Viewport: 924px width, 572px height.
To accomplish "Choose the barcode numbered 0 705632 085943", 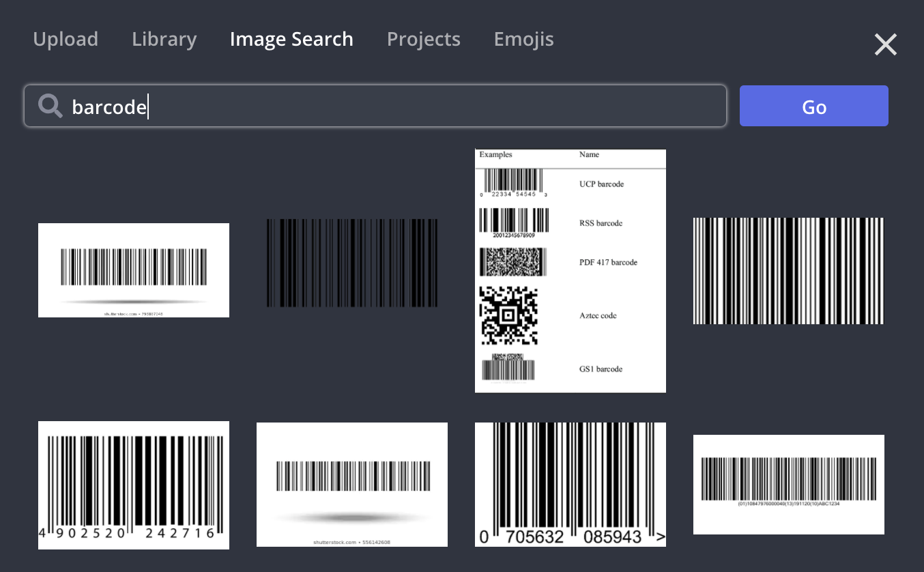I will (x=571, y=485).
